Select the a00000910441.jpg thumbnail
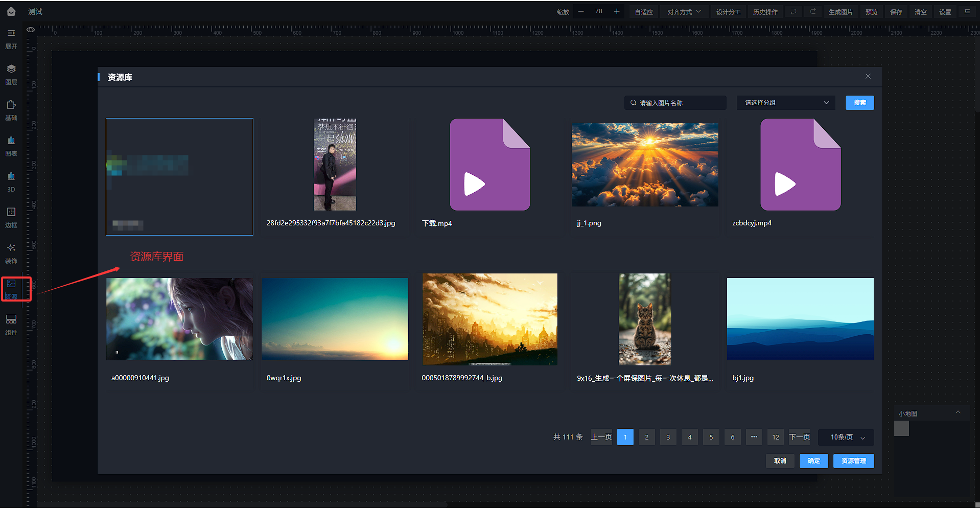 (x=179, y=319)
